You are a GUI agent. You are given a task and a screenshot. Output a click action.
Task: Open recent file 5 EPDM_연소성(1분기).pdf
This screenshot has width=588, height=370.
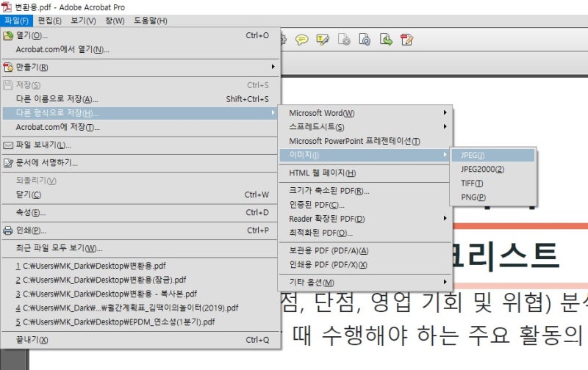140,322
